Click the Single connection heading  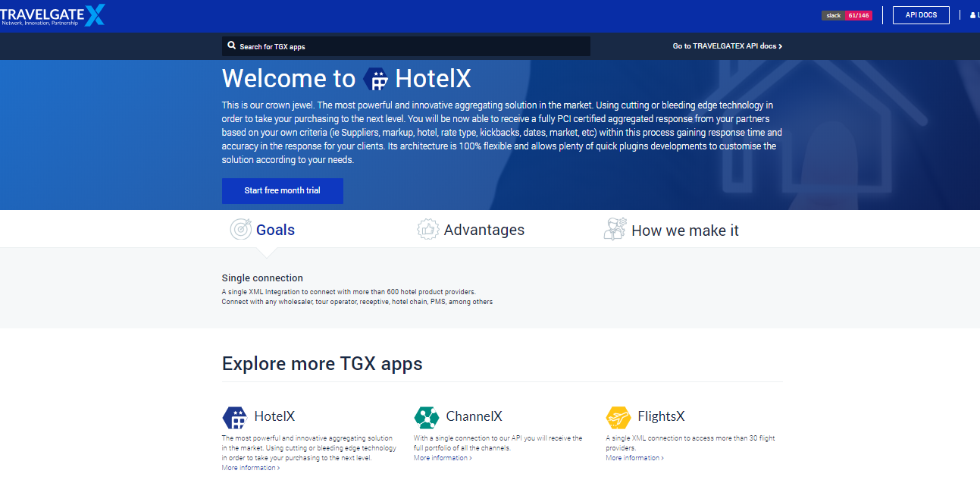coord(262,278)
